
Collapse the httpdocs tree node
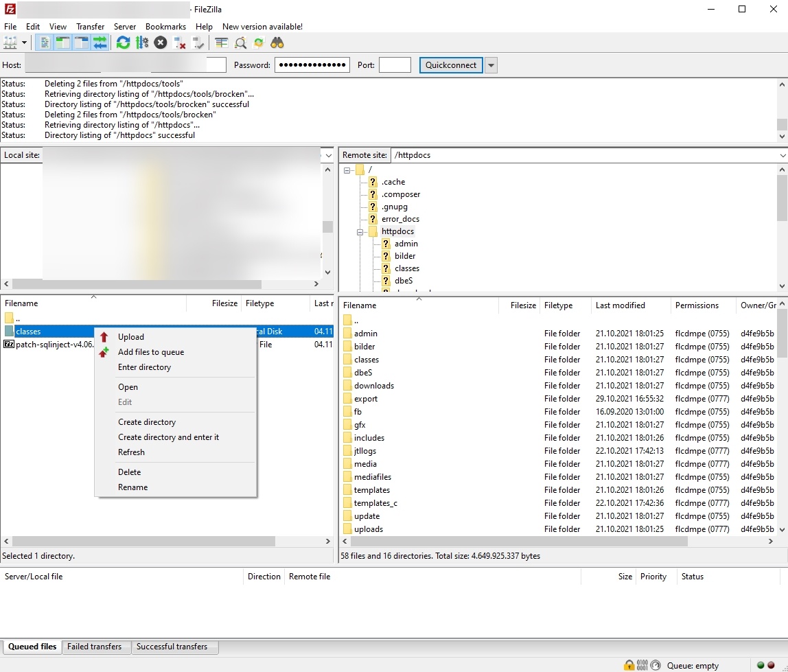point(360,232)
